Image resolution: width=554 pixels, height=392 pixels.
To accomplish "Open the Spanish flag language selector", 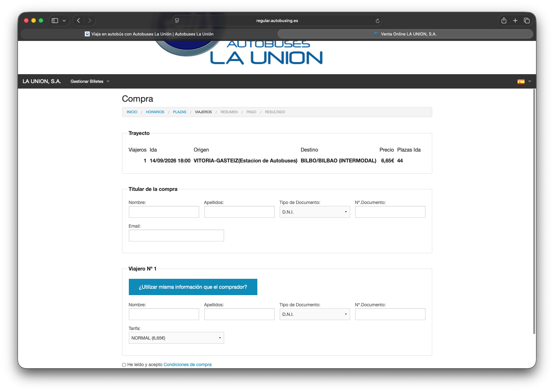I will click(524, 81).
